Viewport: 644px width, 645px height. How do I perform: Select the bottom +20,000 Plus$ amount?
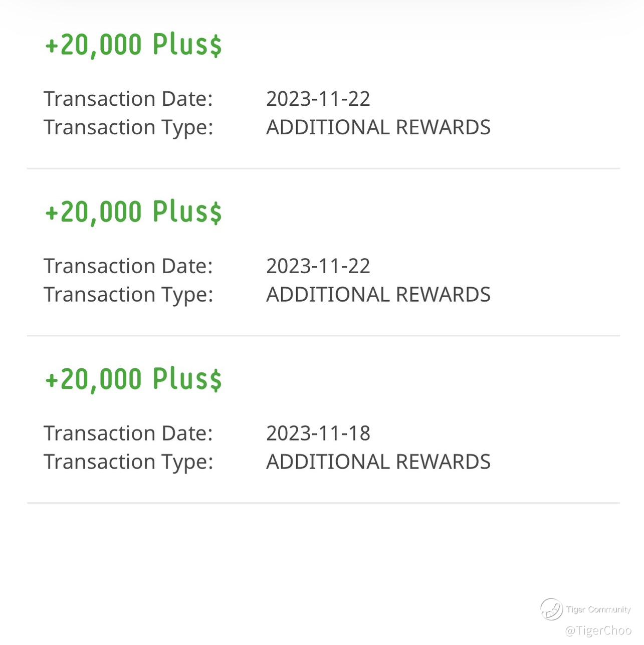point(133,379)
